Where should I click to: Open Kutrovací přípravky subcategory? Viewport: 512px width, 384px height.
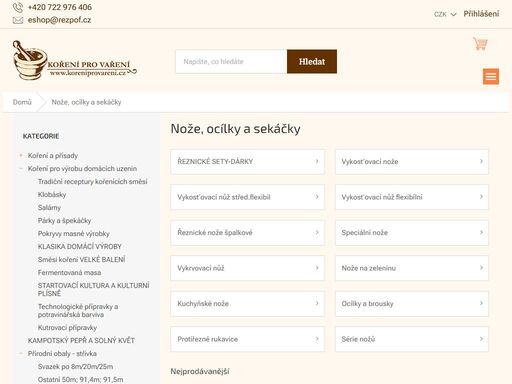click(67, 328)
